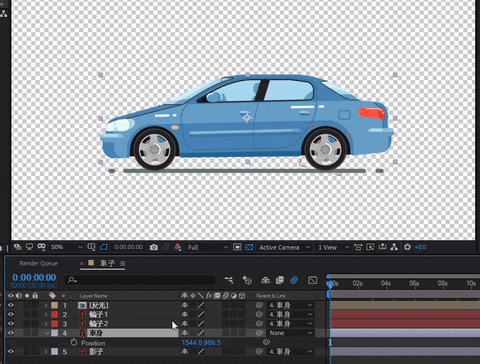This screenshot has height=364, width=480.
Task: Hide the 影子 layer visibility eye
Action: [11, 351]
